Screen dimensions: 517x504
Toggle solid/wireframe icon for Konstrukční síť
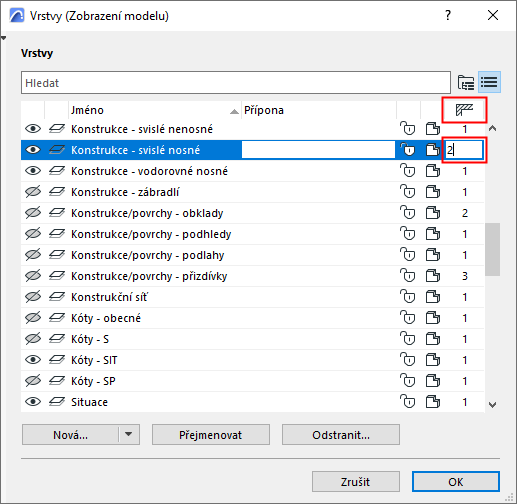tap(433, 297)
